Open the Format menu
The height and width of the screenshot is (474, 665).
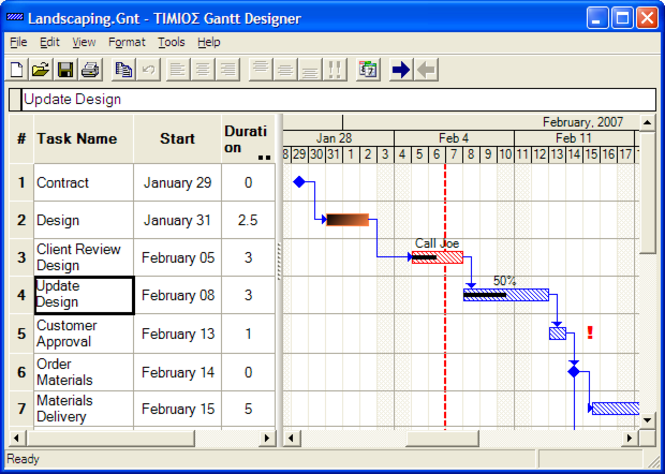127,42
